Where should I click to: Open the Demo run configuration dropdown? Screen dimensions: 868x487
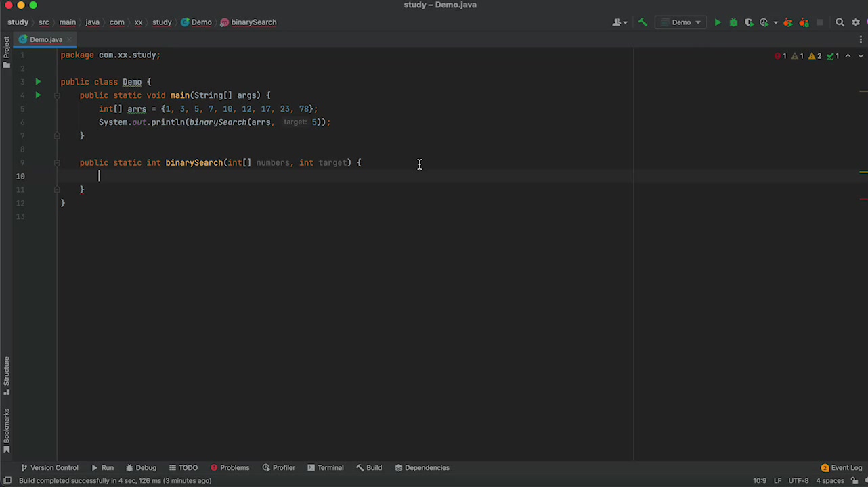coord(681,22)
